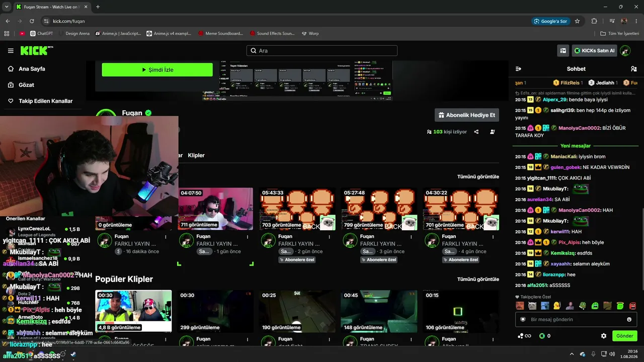The height and width of the screenshot is (362, 644).
Task: Pick the green halo blob emote
Action: 620,306
